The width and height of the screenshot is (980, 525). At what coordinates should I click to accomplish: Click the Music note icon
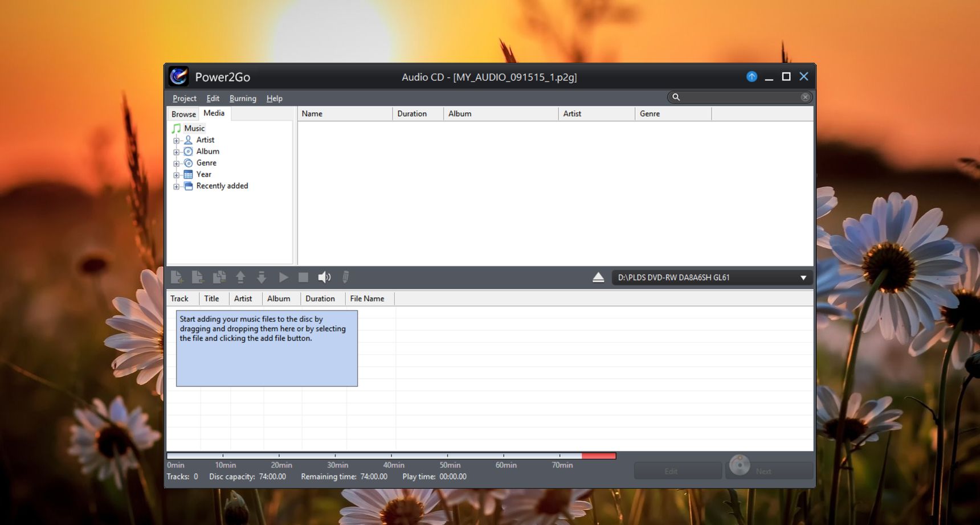point(177,128)
